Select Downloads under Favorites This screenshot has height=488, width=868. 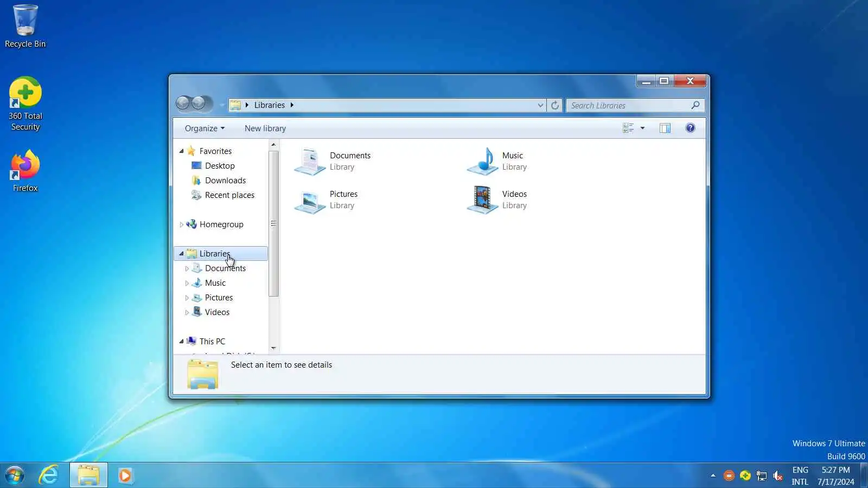tap(225, 181)
